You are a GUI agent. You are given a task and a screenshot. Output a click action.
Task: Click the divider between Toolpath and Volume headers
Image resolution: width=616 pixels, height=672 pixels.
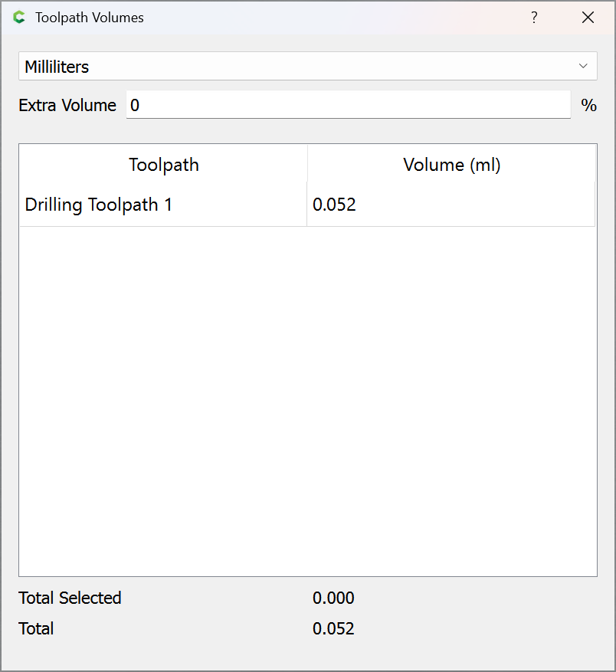[307, 165]
